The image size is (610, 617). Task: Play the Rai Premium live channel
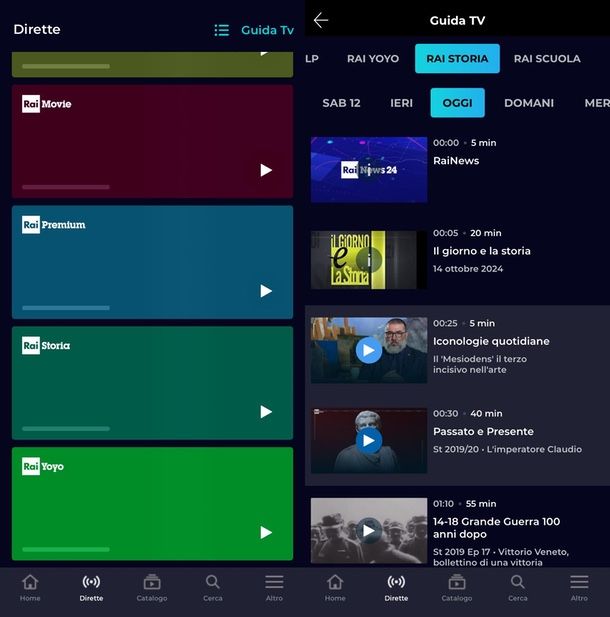pyautogui.click(x=266, y=291)
